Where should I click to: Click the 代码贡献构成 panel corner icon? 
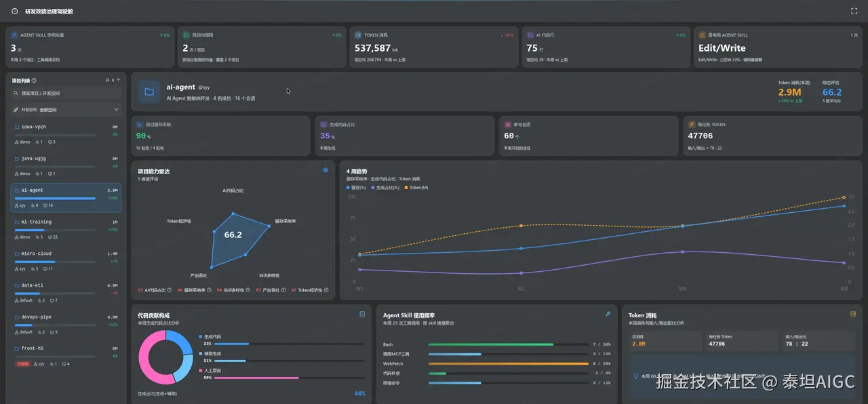point(362,314)
